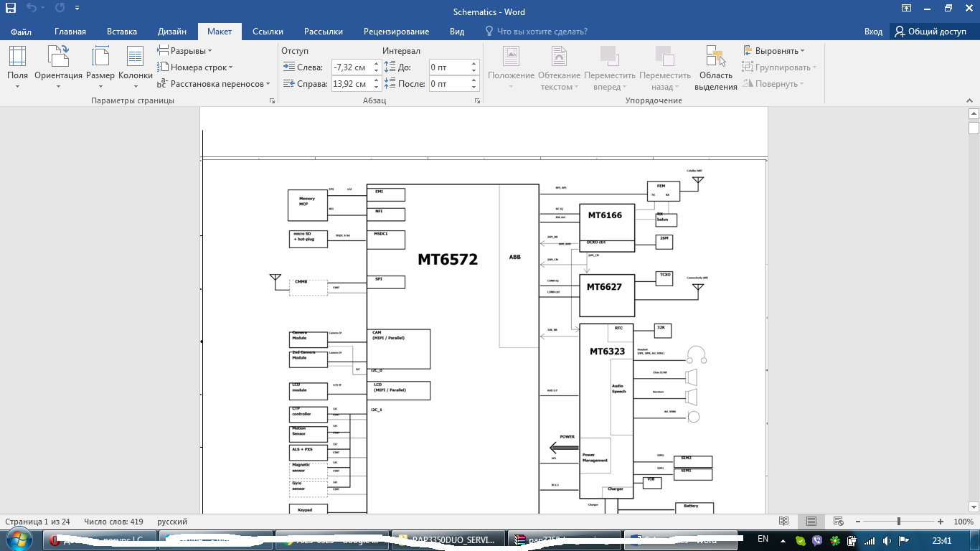Open the Размер page size menu

pos(100,67)
